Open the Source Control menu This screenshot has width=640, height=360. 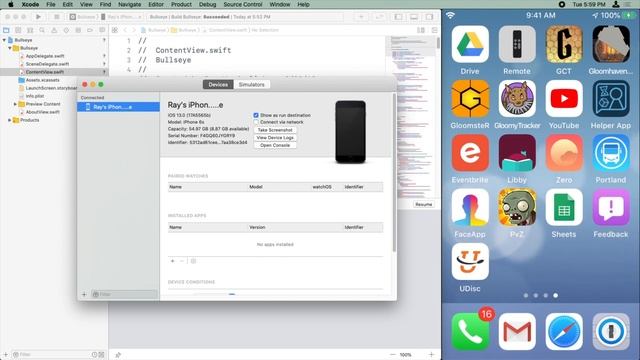click(x=243, y=4)
